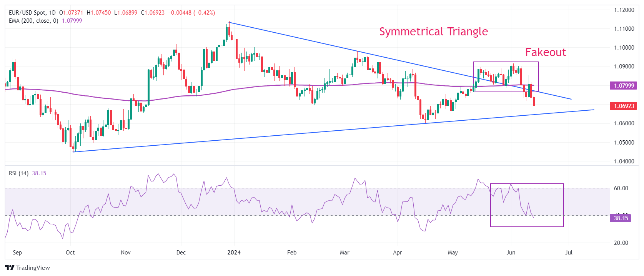Screen dimensions: 644x276
Task: Select the EUR/USD Spot symbol label
Action: pos(27,13)
